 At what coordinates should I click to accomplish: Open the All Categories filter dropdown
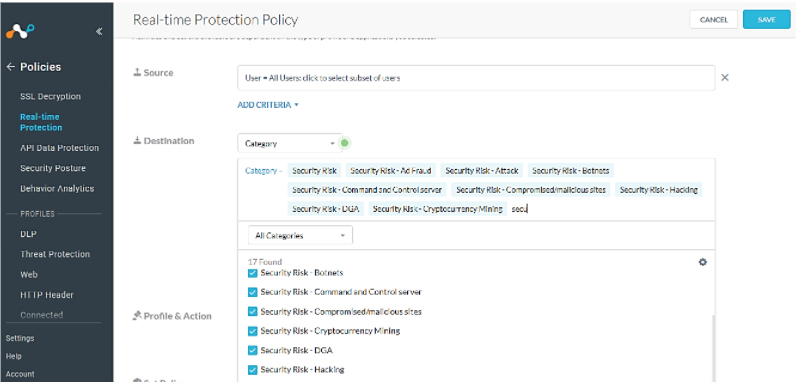click(300, 236)
